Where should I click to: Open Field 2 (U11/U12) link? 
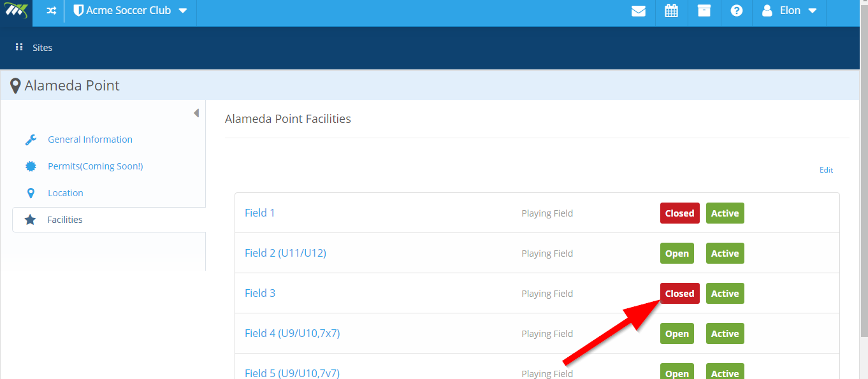point(286,253)
